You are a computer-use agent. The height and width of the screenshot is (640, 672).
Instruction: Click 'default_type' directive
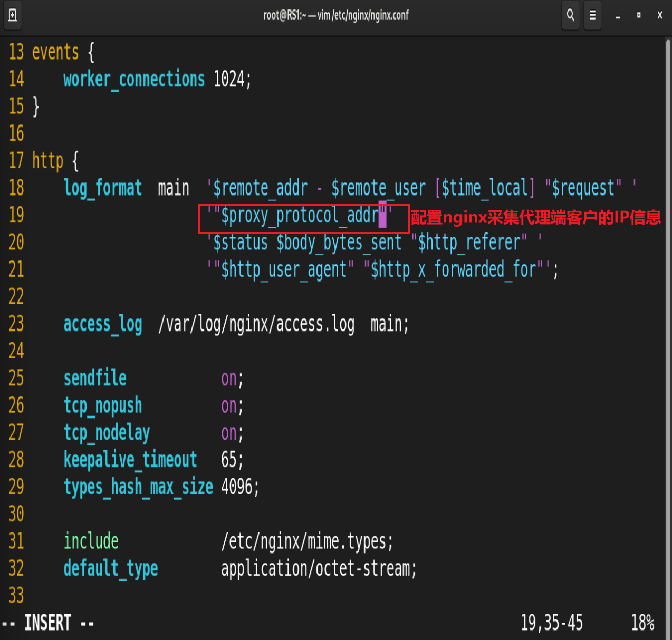[111, 569]
